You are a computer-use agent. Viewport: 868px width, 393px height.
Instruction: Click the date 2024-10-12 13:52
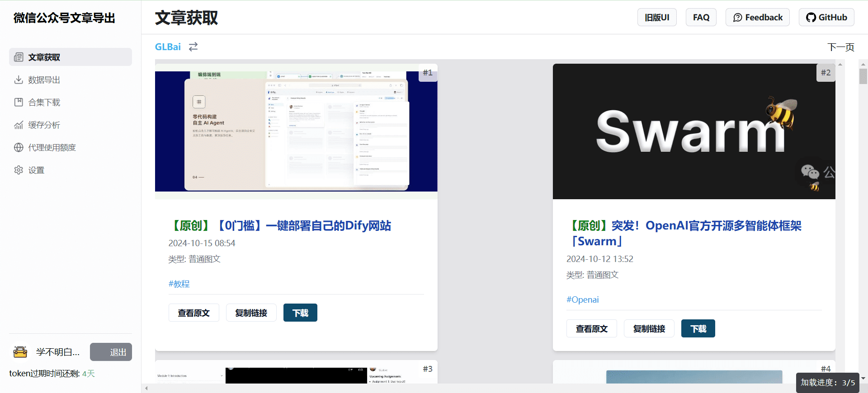tap(600, 259)
